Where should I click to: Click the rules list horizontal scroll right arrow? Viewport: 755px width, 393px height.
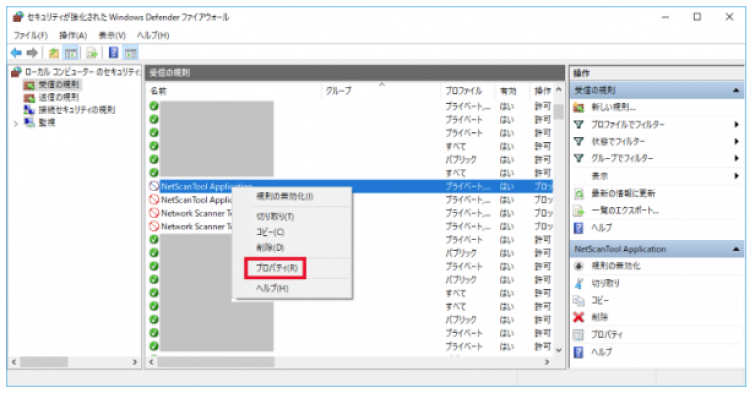(547, 362)
